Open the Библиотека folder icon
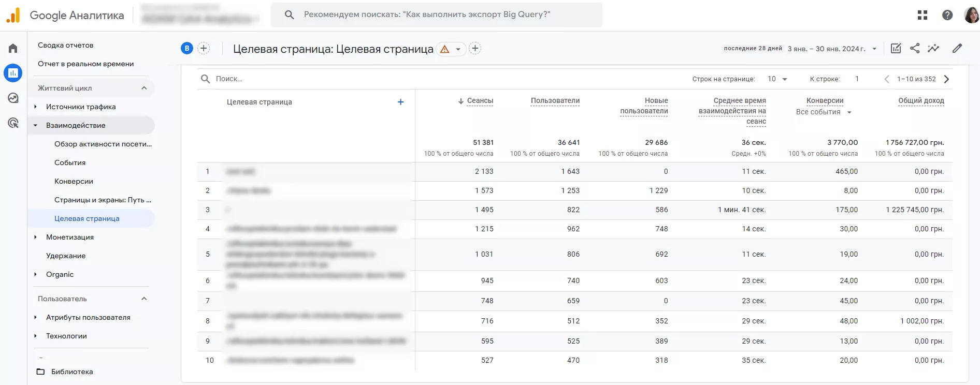 click(x=40, y=372)
